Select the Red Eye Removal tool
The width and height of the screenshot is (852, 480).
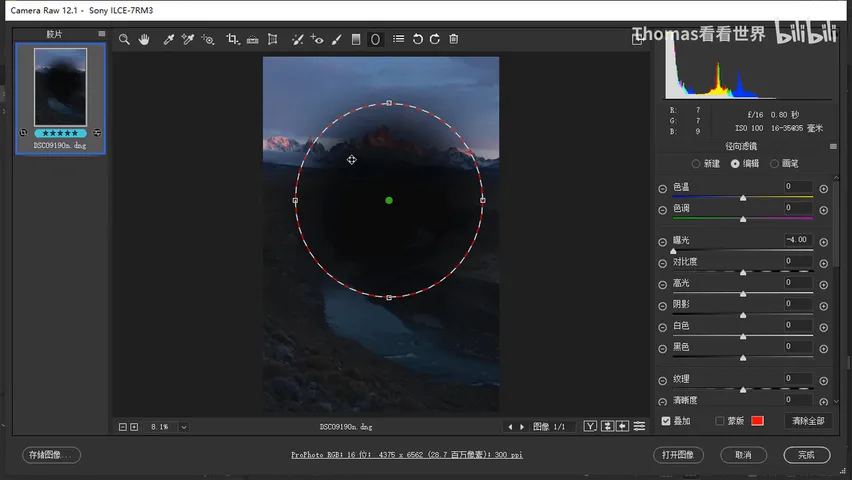[317, 39]
